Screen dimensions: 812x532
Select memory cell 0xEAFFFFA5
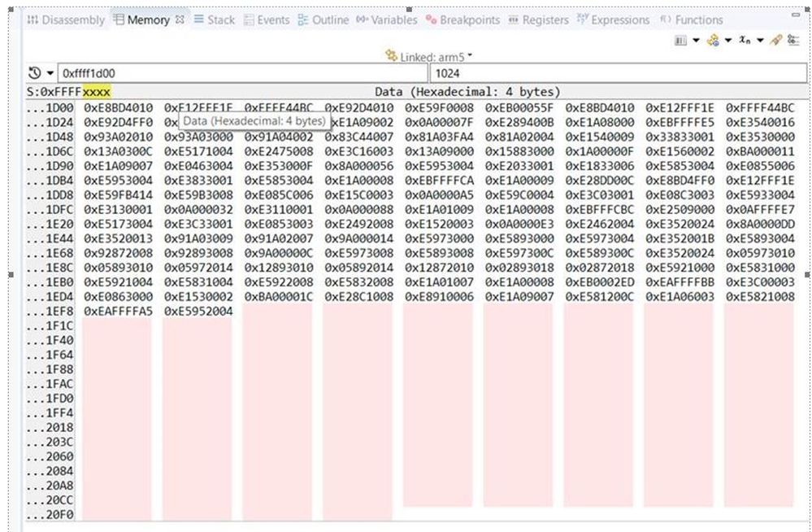[119, 311]
